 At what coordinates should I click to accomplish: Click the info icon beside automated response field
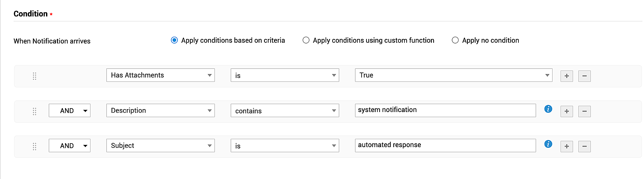(548, 144)
